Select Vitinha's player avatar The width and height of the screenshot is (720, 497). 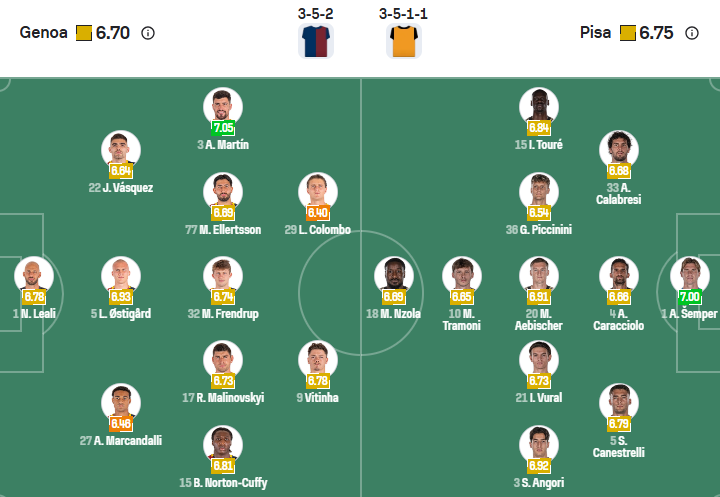pos(318,359)
